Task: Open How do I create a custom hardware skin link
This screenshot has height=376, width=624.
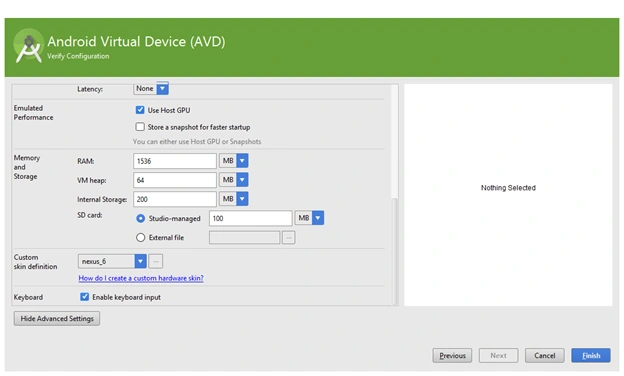Action: tap(141, 278)
